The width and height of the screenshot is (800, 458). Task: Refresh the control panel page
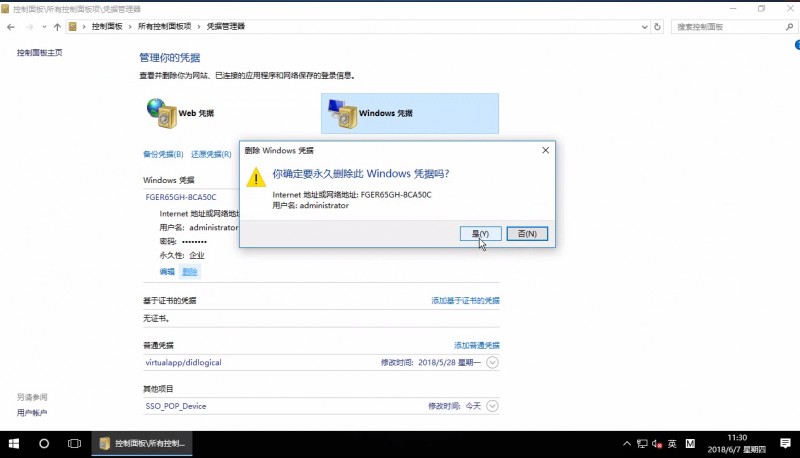[657, 27]
